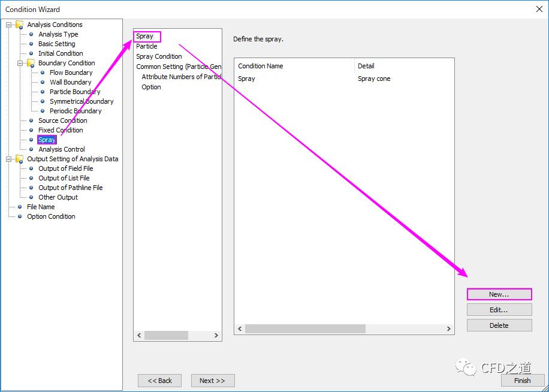The height and width of the screenshot is (392, 549).
Task: Close the Condition Wizard window
Action: tap(539, 9)
